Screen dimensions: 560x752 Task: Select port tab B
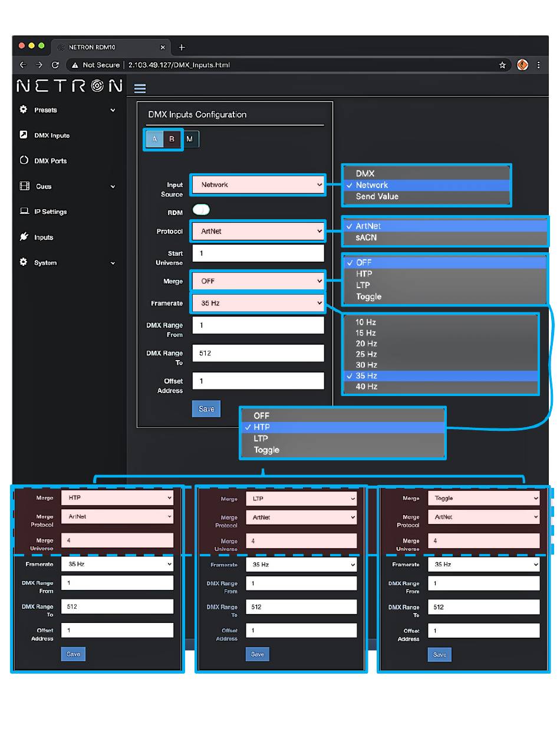coord(172,139)
